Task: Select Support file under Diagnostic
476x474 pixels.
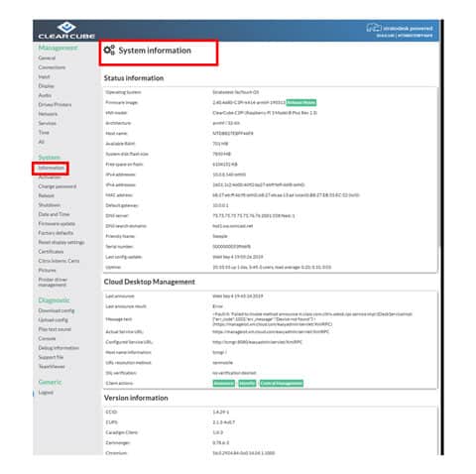Action: (51, 357)
